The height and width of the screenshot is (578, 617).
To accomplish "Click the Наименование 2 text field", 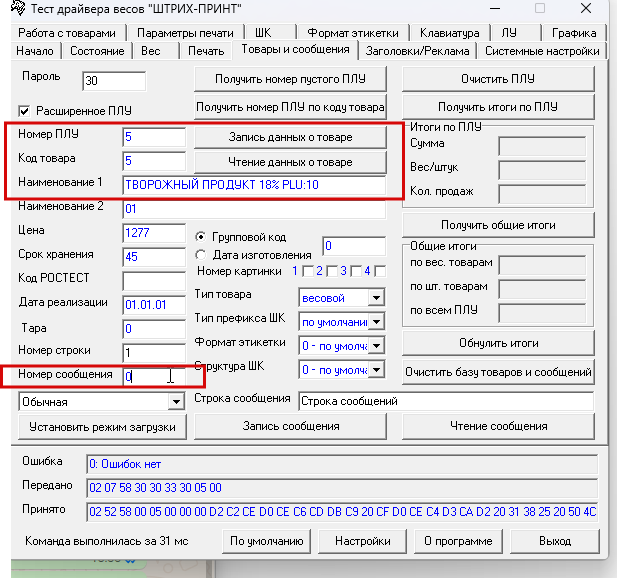I will 254,209.
